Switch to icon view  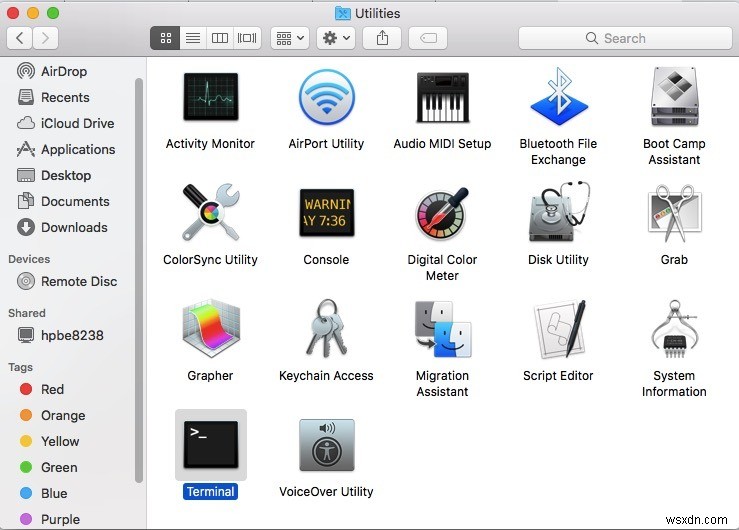165,38
